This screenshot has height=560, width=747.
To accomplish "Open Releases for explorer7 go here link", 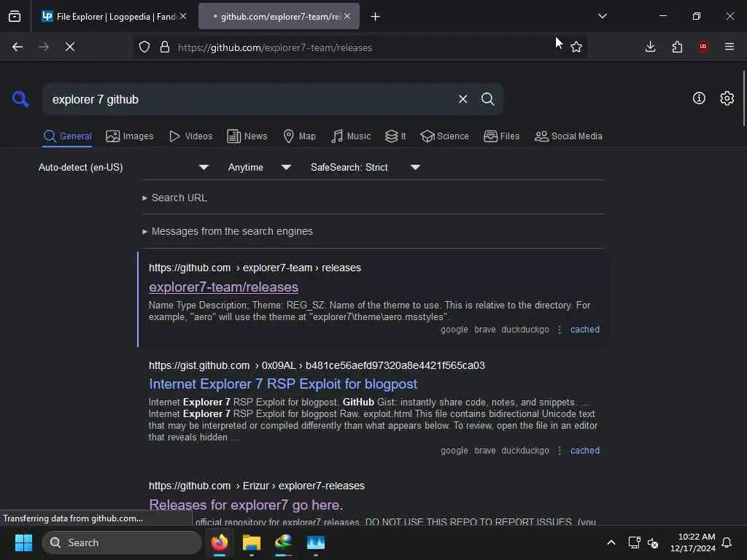I will click(246, 505).
